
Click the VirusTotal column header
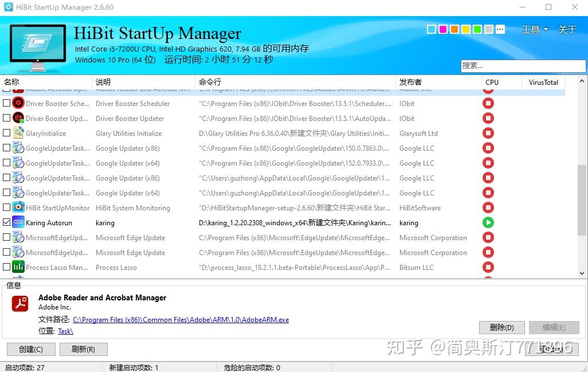pos(543,82)
